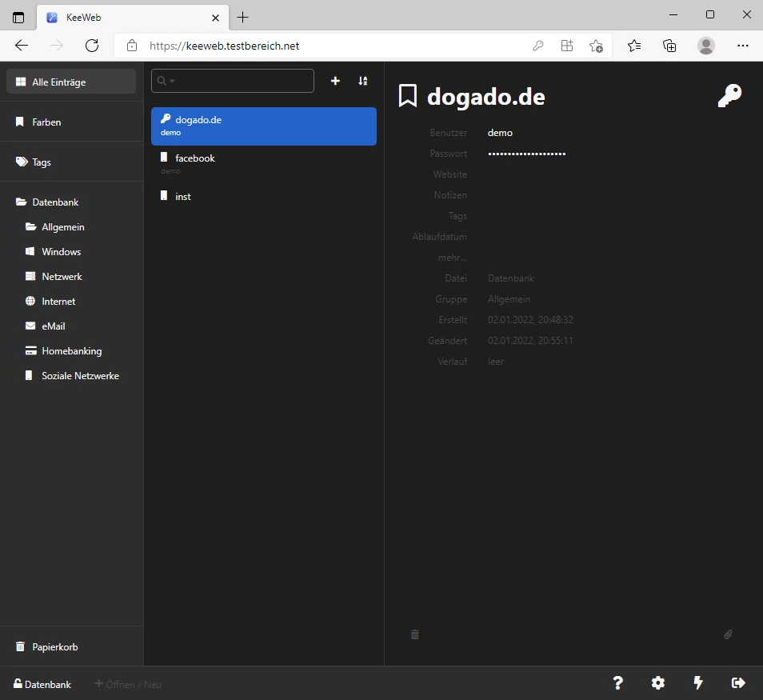Click the Datenbank file button in footer
The height and width of the screenshot is (700, 763).
[42, 684]
